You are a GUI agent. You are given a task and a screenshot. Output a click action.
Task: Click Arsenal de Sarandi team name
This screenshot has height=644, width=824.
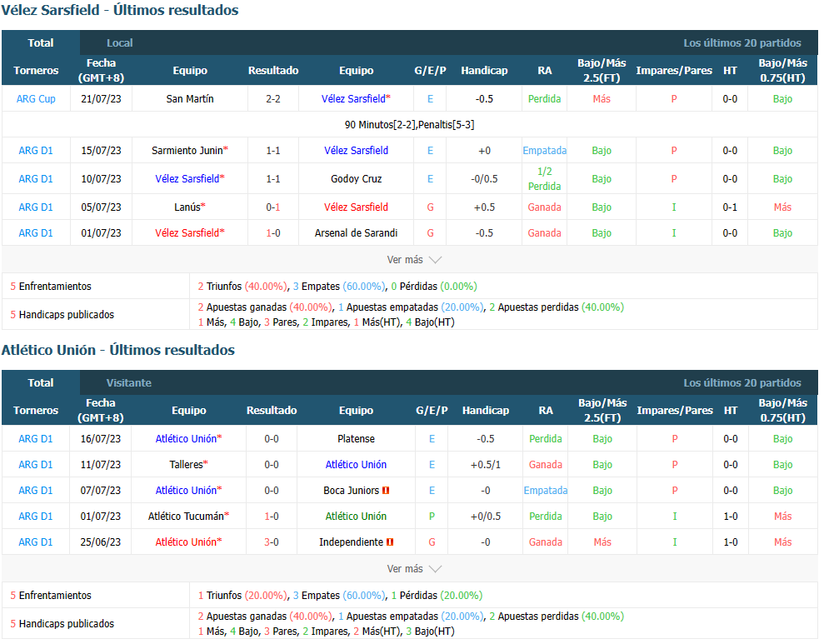coord(357,233)
